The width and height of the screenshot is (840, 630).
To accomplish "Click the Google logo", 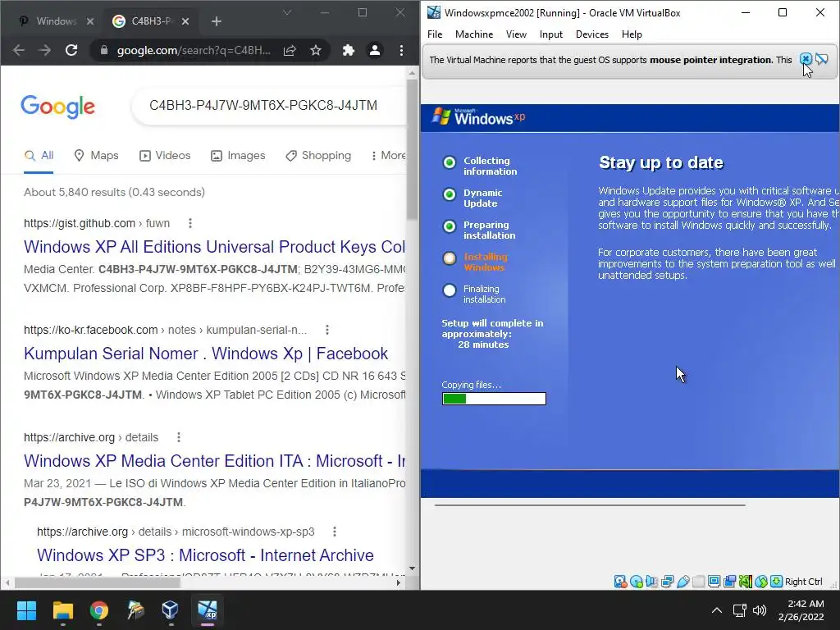I will (58, 107).
